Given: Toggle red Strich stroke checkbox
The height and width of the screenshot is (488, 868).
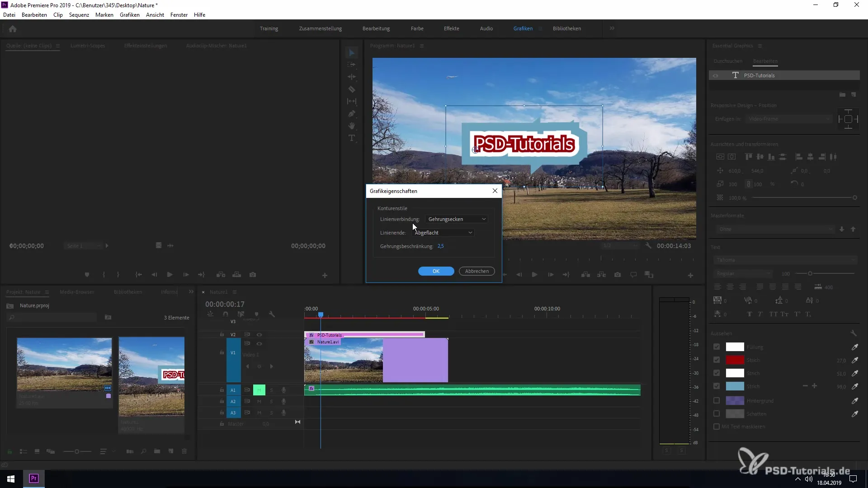Looking at the screenshot, I should pyautogui.click(x=717, y=360).
